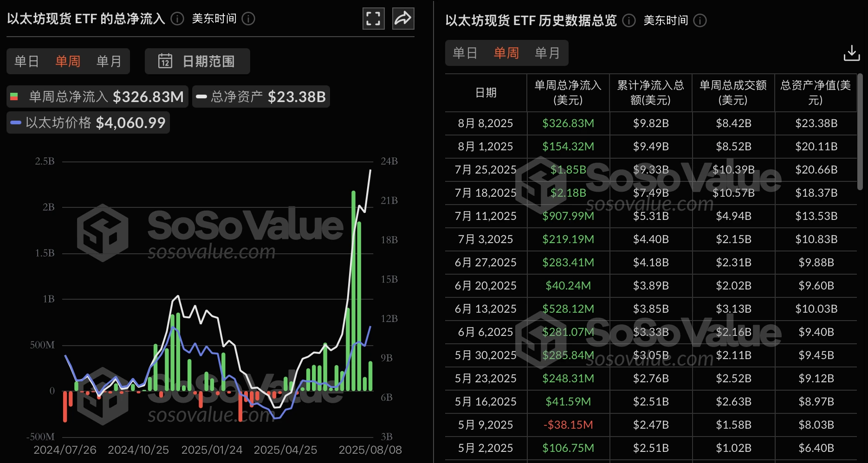Toggle the 单周总净流入 series legend
The image size is (868, 463).
point(97,96)
